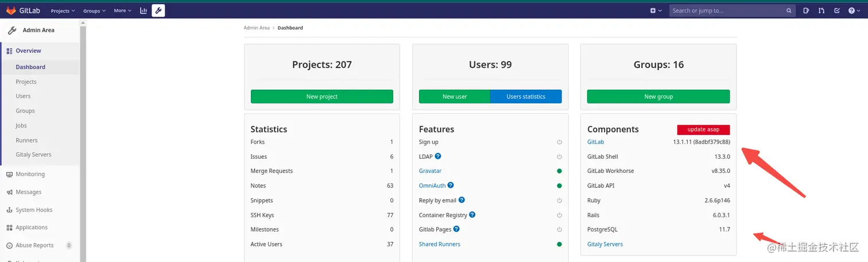
Task: Click the sidebar vertical scrollbar
Action: tap(83, 140)
